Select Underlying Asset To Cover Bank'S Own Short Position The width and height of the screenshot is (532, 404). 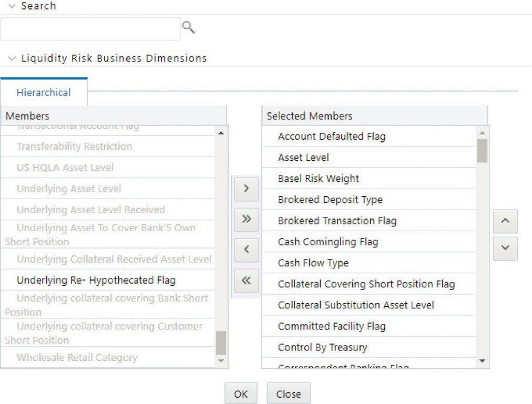click(x=108, y=234)
